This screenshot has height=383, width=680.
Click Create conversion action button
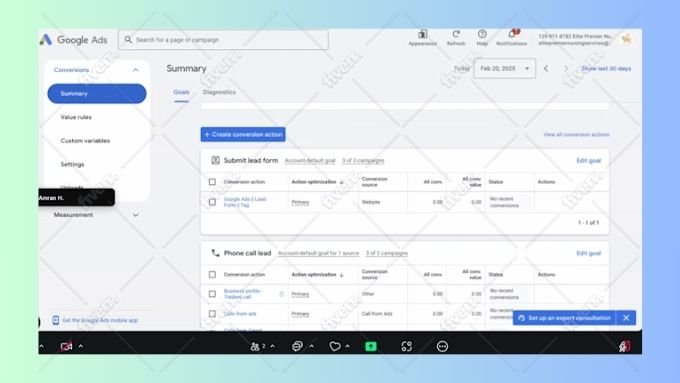(243, 134)
